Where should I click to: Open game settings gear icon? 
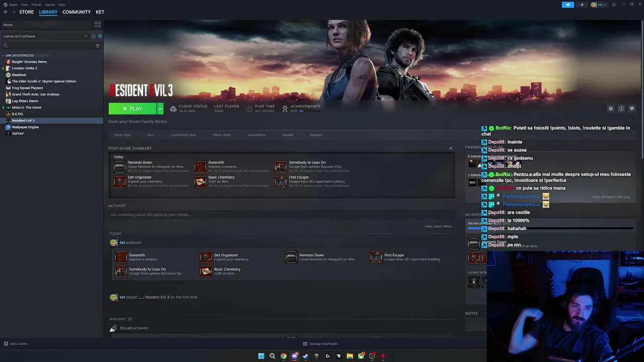[x=611, y=109]
